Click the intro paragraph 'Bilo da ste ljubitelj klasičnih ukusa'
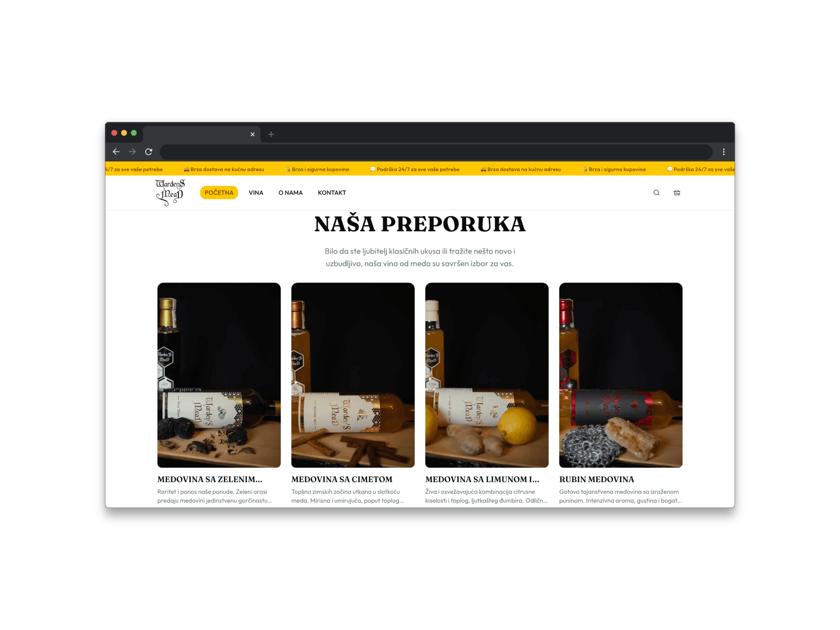The width and height of the screenshot is (840, 630). pos(420,257)
